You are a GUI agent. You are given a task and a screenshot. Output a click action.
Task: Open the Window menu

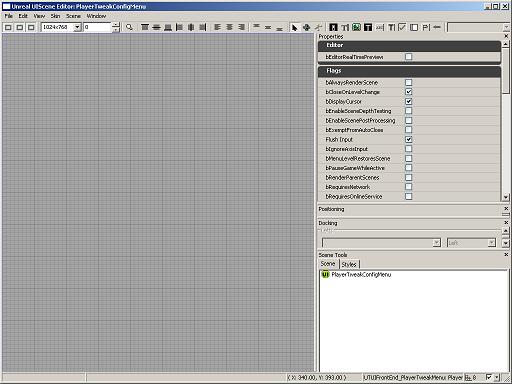(96, 16)
